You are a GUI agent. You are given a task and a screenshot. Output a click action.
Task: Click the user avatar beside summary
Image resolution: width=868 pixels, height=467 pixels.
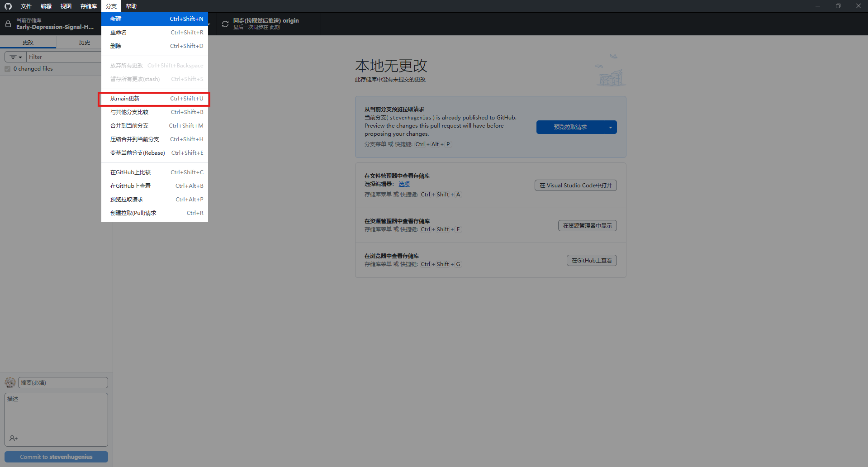tap(10, 383)
